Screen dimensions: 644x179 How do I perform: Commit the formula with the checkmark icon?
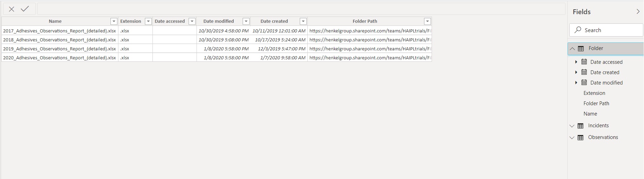click(x=25, y=9)
